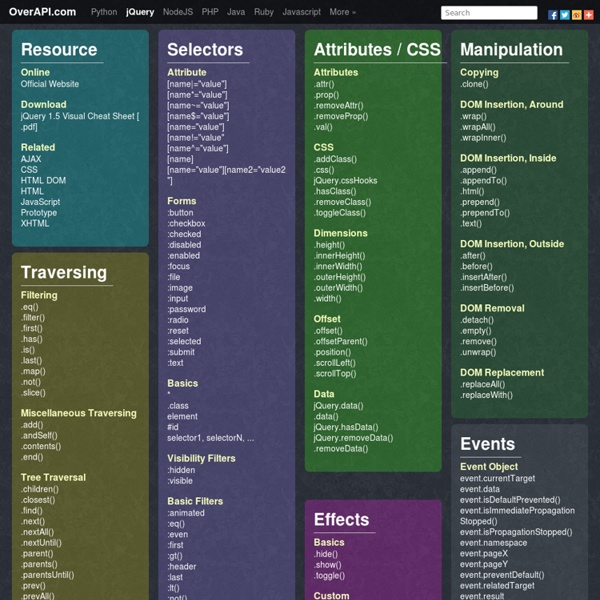Click the Search input field

(489, 13)
